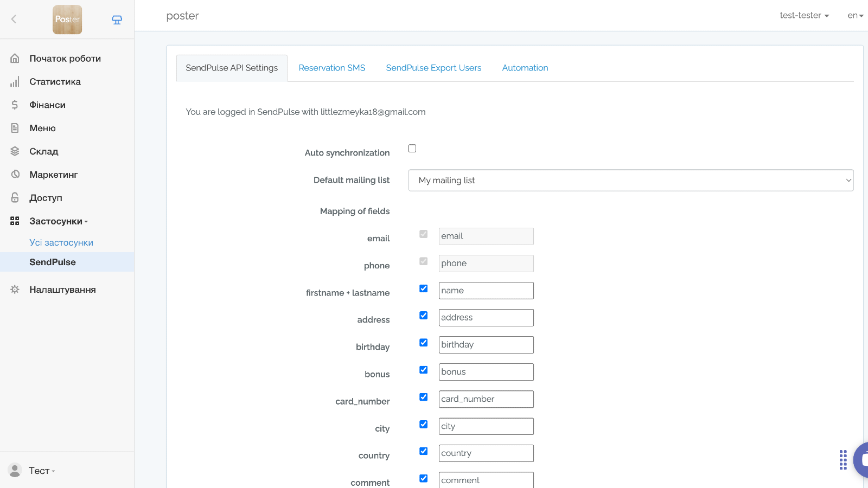Viewport: 868px width, 488px height.
Task: Click the Доступ lock icon
Action: coord(15,198)
